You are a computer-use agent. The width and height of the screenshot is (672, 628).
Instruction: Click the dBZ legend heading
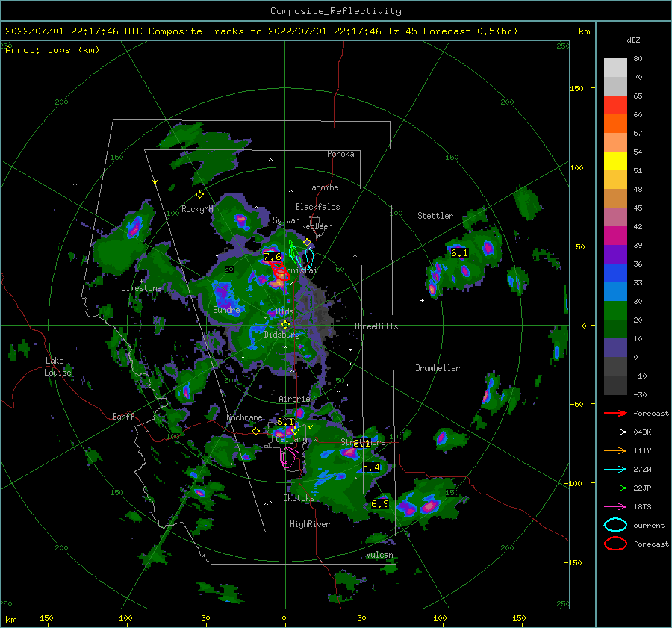point(633,40)
